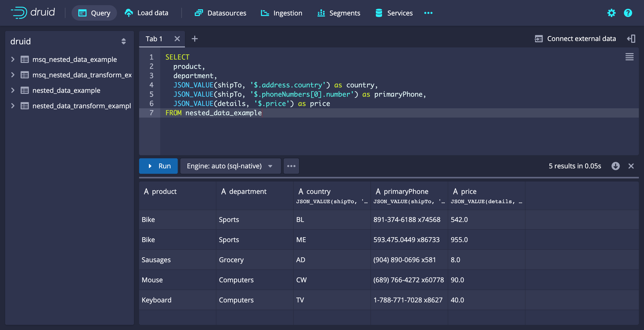Click the Datasources icon
The width and height of the screenshot is (644, 330).
pos(198,13)
